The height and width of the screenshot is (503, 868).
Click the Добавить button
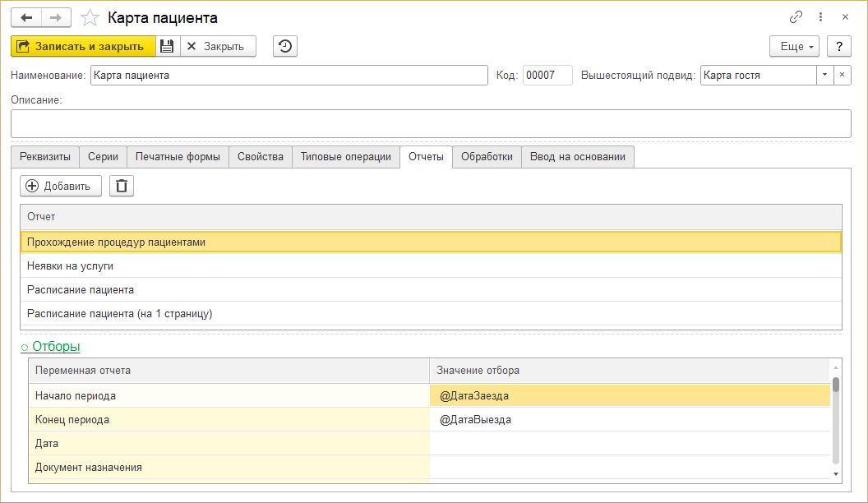(x=60, y=186)
